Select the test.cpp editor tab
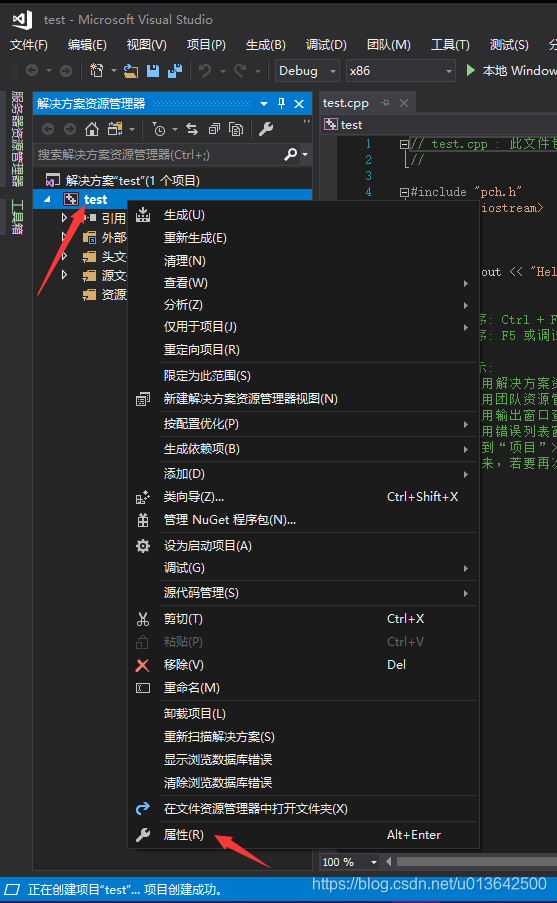The height and width of the screenshot is (903, 557). coord(346,103)
